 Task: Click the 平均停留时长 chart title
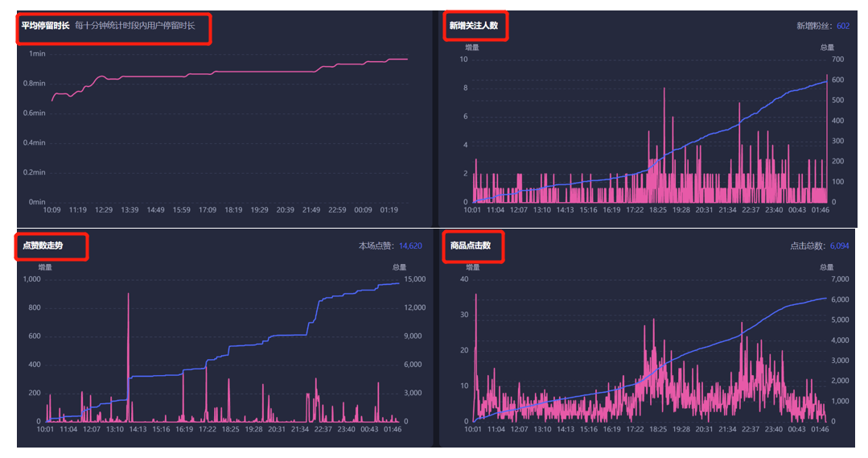pyautogui.click(x=45, y=26)
